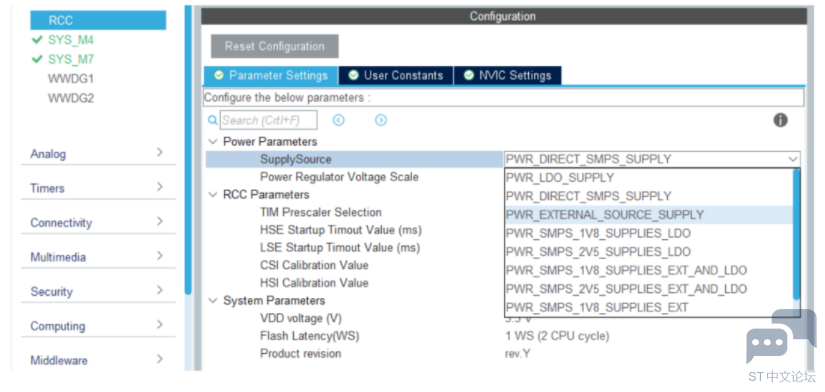Click the left panel vertical scrollbar
This screenshot has width=825, height=392.
click(188, 150)
